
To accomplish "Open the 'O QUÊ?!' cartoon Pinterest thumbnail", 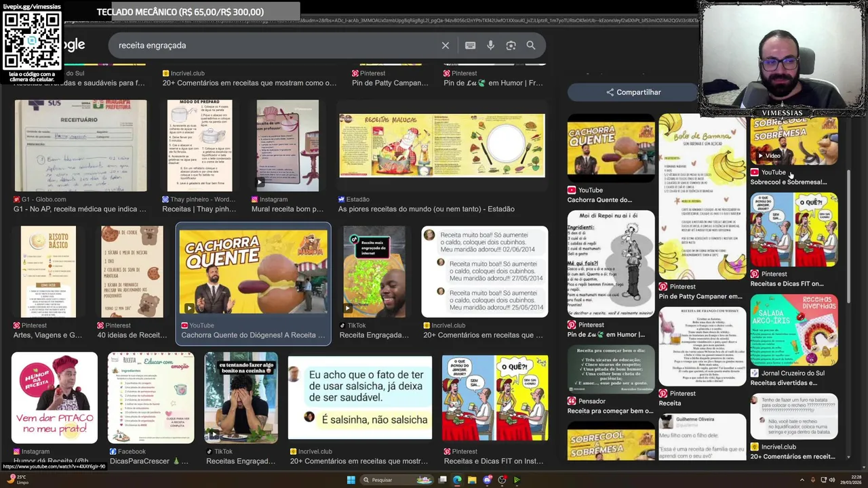I will coord(495,397).
